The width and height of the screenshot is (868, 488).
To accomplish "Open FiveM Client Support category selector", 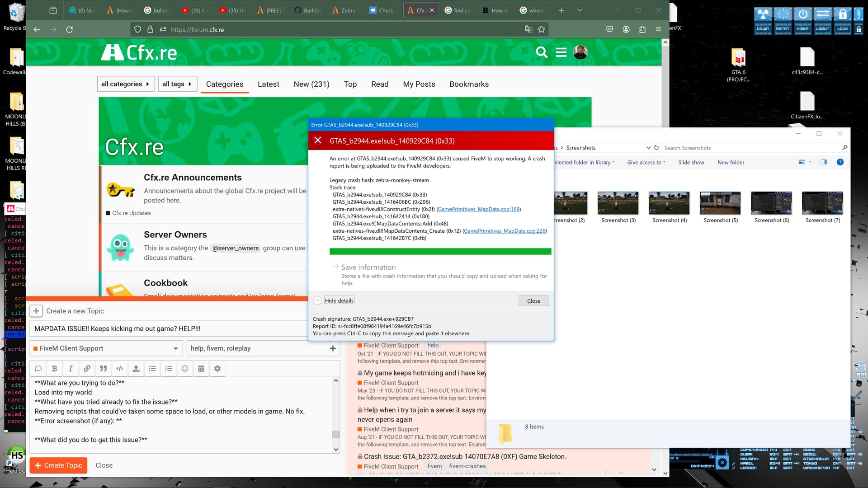I will pos(106,348).
